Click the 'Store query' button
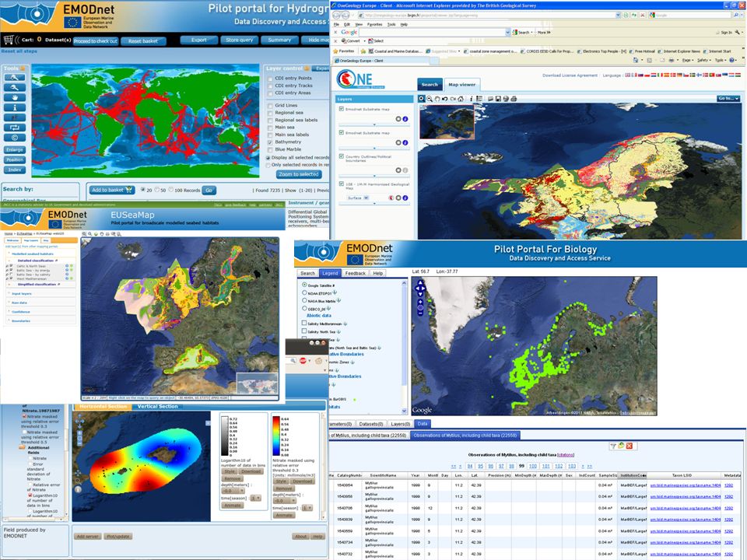 [x=239, y=40]
